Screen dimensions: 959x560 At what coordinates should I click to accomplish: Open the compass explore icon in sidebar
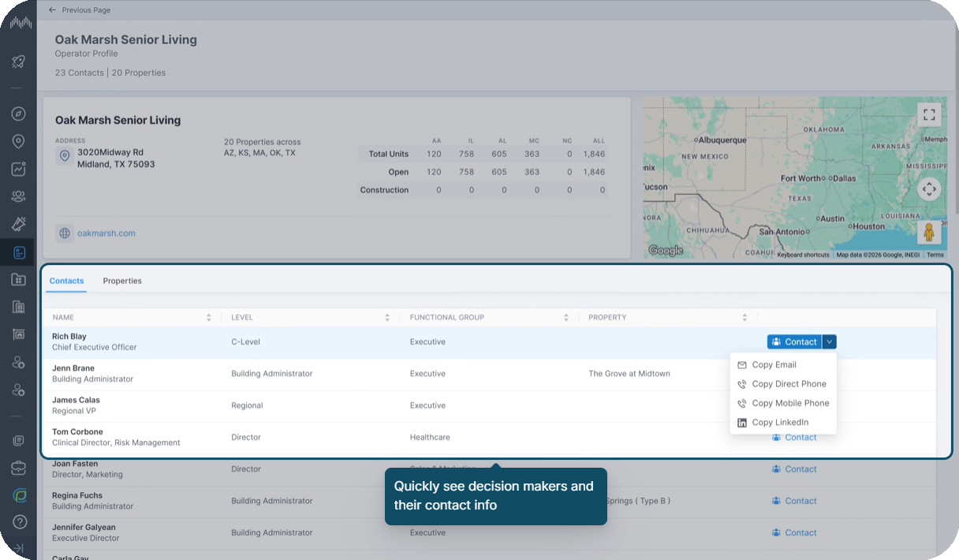tap(18, 114)
